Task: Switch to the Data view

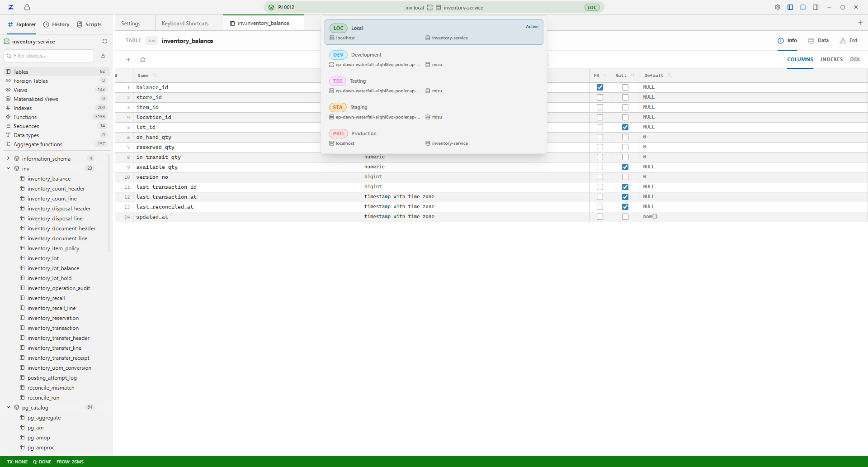Action: (819, 41)
